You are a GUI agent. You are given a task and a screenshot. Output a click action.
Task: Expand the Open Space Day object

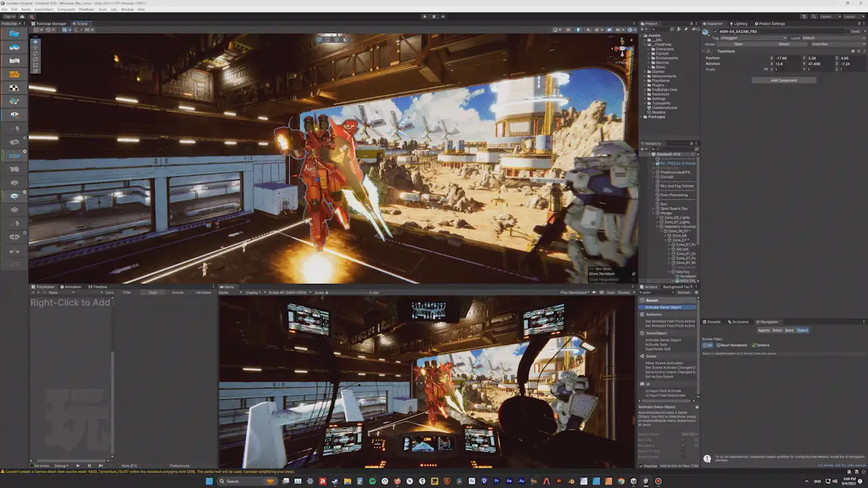[653, 208]
